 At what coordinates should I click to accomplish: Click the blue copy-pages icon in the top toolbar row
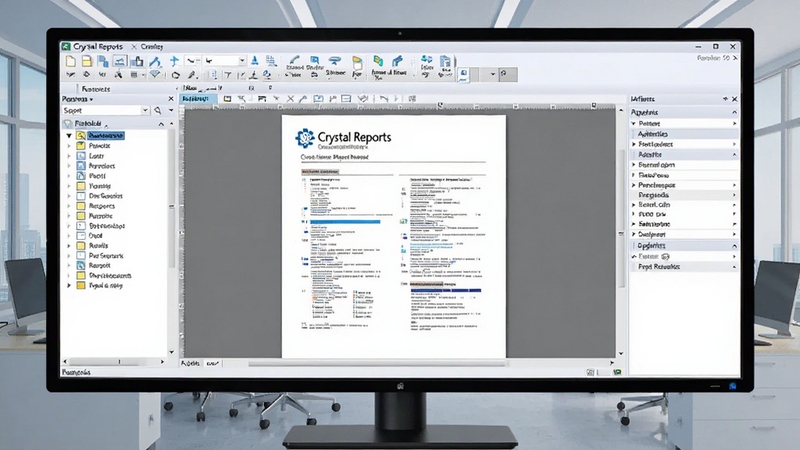[x=103, y=61]
